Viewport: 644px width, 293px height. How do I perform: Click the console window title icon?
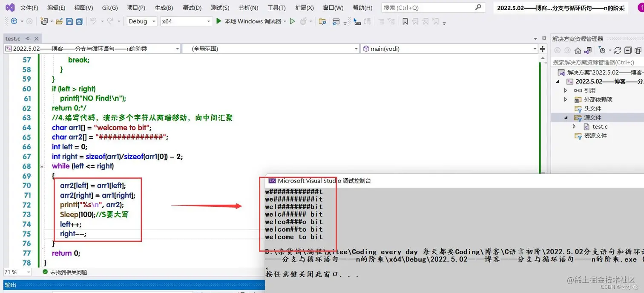pos(272,180)
